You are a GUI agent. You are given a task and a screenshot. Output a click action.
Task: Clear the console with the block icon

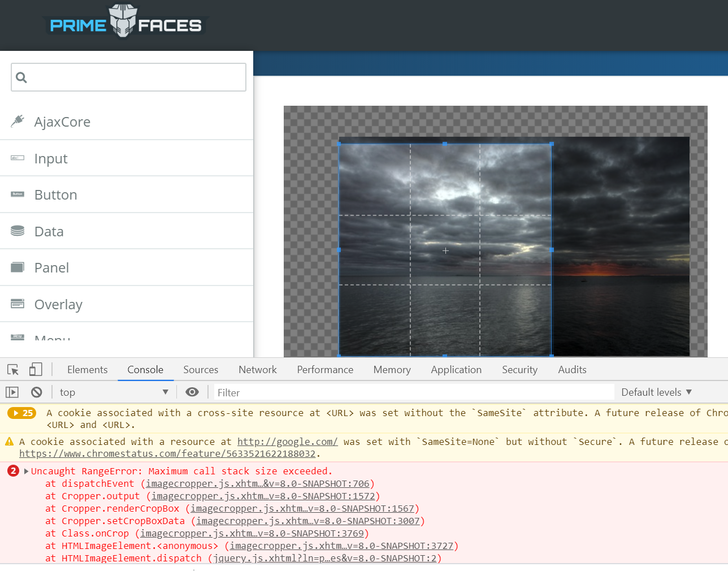pyautogui.click(x=36, y=392)
